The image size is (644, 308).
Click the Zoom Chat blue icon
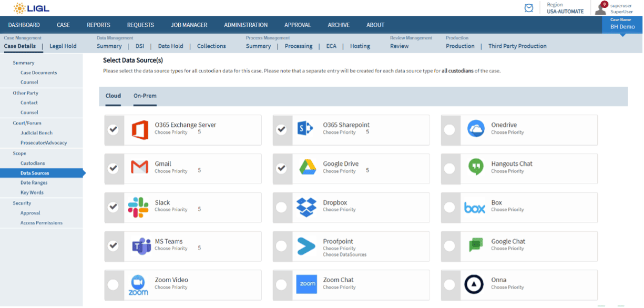click(308, 284)
